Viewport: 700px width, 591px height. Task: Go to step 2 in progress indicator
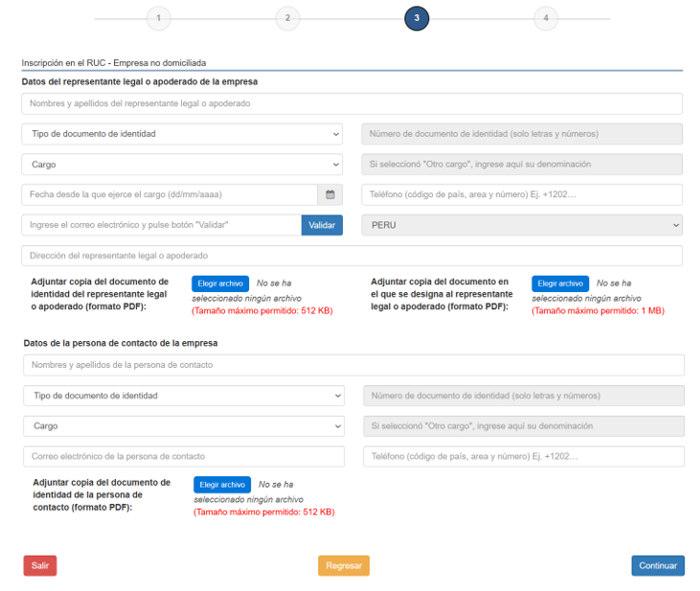[x=287, y=18]
